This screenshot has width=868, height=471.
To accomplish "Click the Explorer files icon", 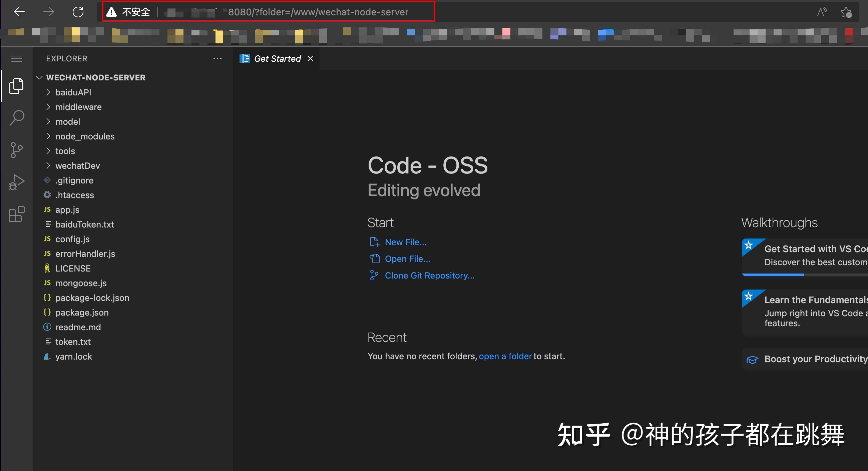I will coord(16,86).
